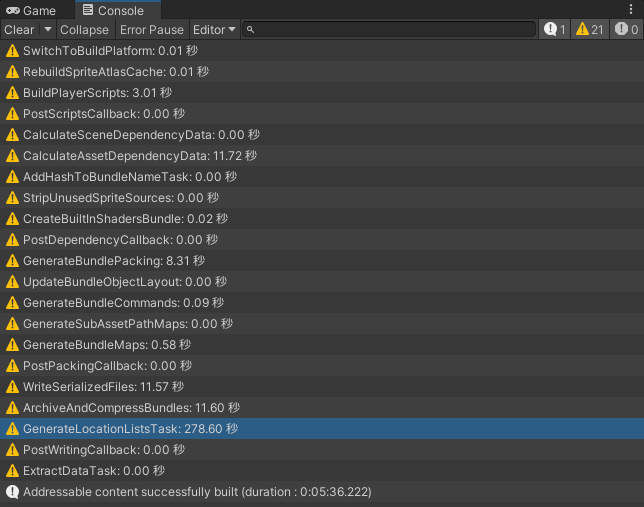Click warning icon beside UpdateBundleObjectLayout

12,282
